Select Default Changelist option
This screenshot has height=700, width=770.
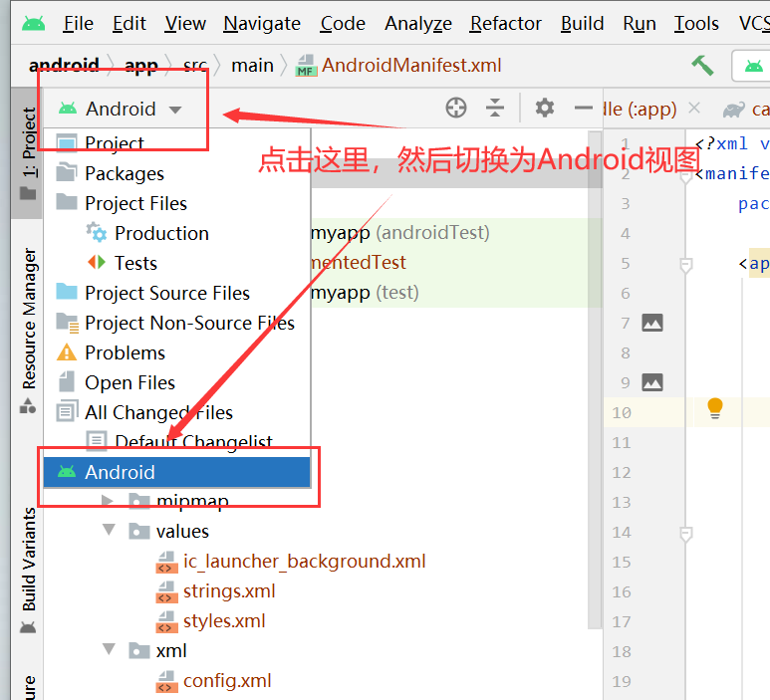[176, 442]
